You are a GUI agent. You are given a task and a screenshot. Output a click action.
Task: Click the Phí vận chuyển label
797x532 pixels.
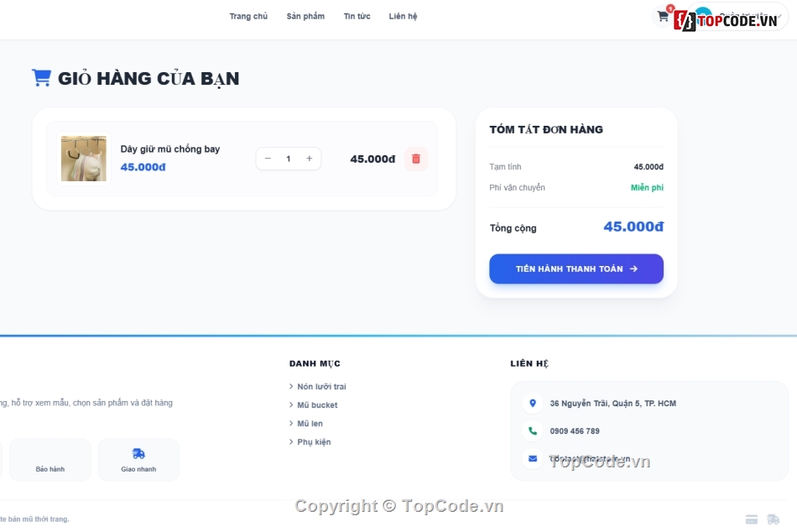pyautogui.click(x=518, y=188)
